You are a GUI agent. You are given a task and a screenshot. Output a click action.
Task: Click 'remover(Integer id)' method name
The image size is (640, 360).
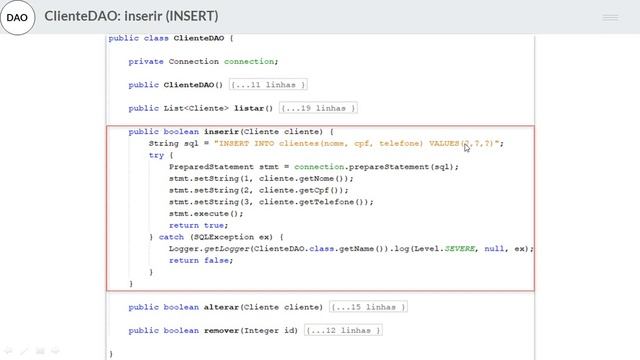click(251, 331)
